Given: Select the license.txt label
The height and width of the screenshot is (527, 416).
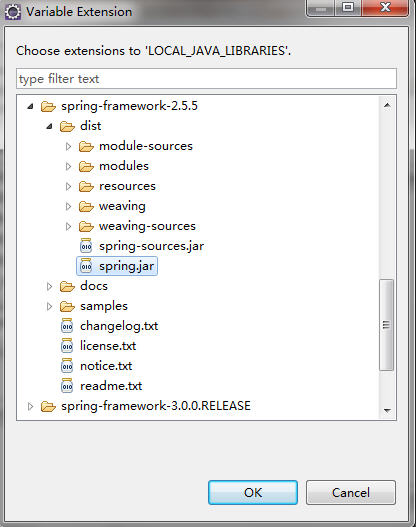Looking at the screenshot, I should click(108, 346).
